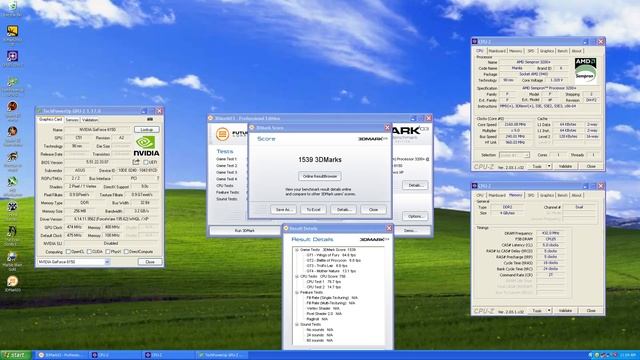This screenshot has height=360, width=640.
Task: Toggle the OpenCL checkbox
Action: 68,252
